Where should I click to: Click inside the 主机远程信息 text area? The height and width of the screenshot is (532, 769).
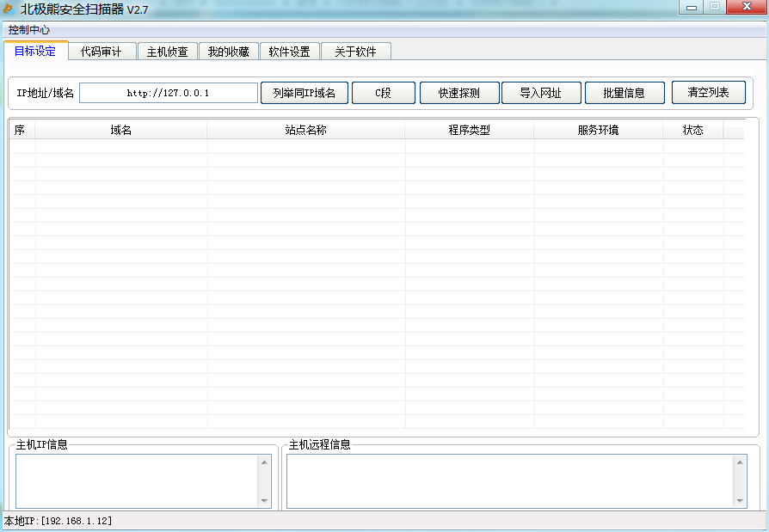point(509,480)
